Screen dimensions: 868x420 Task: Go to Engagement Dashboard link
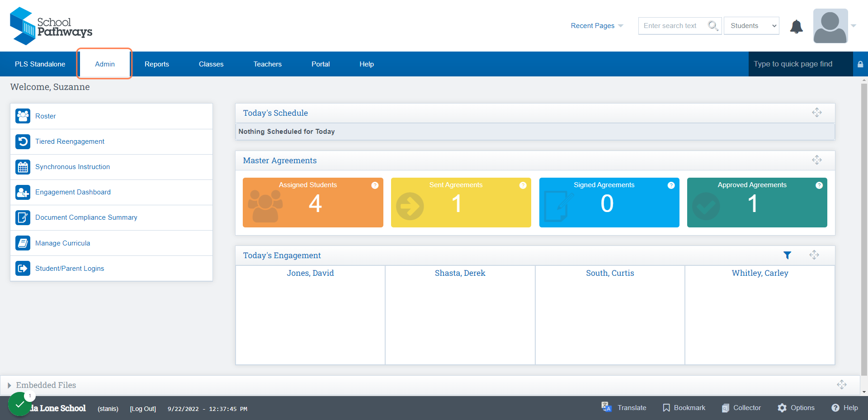tap(73, 192)
